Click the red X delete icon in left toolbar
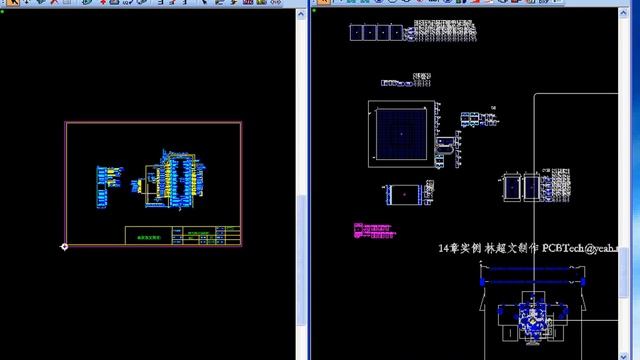Viewport: 640px width, 360px height. 54,2
